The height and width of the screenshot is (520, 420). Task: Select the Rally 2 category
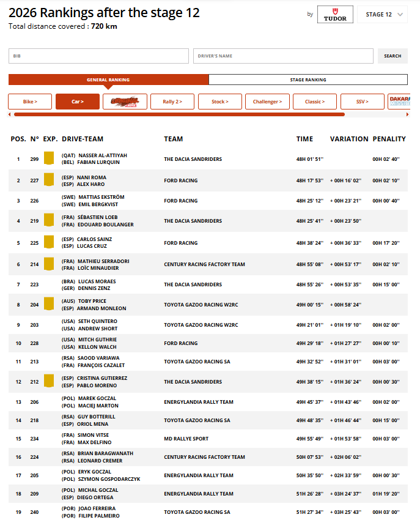point(172,102)
